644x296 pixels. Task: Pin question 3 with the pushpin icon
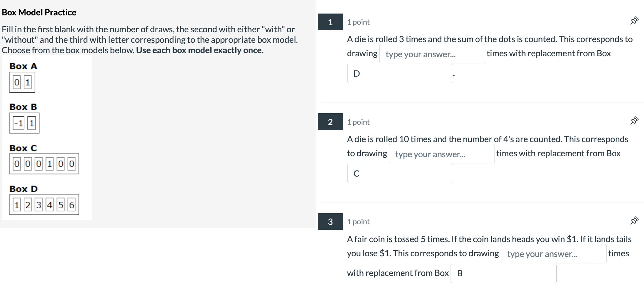point(634,221)
